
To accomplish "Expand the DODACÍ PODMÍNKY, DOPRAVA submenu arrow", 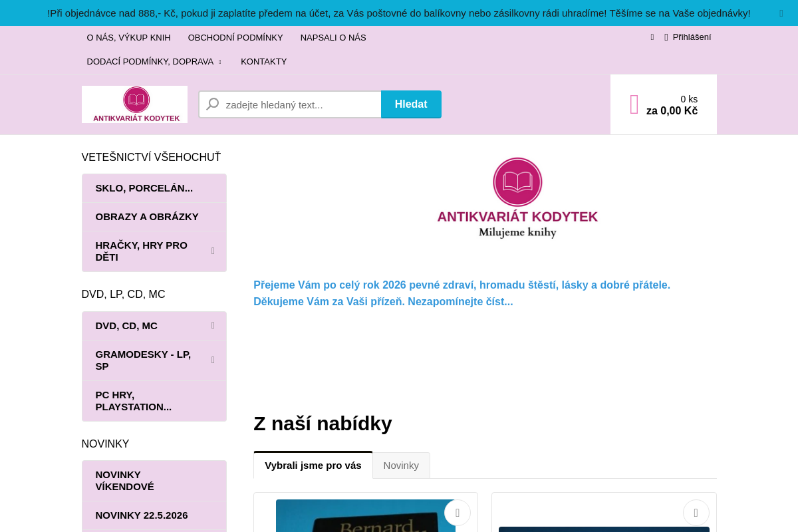I will [x=220, y=62].
